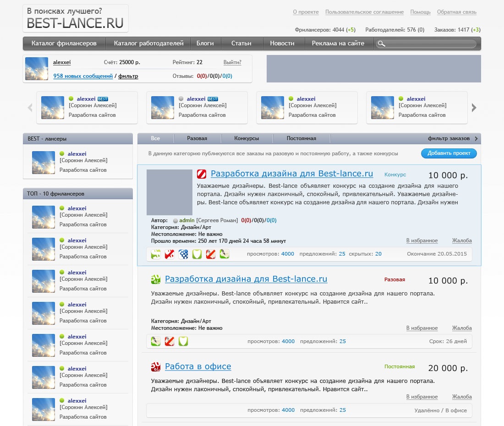Open the alexxei profile link in the account panel
This screenshot has width=504, height=426.
pyautogui.click(x=62, y=62)
